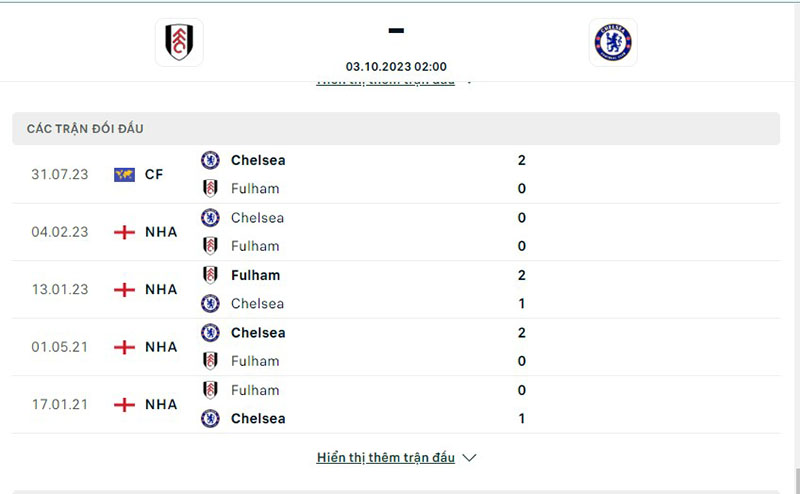Screen dimensions: 800x494
Task: Click the Fulham team name for 17.01.21
Action: (255, 390)
